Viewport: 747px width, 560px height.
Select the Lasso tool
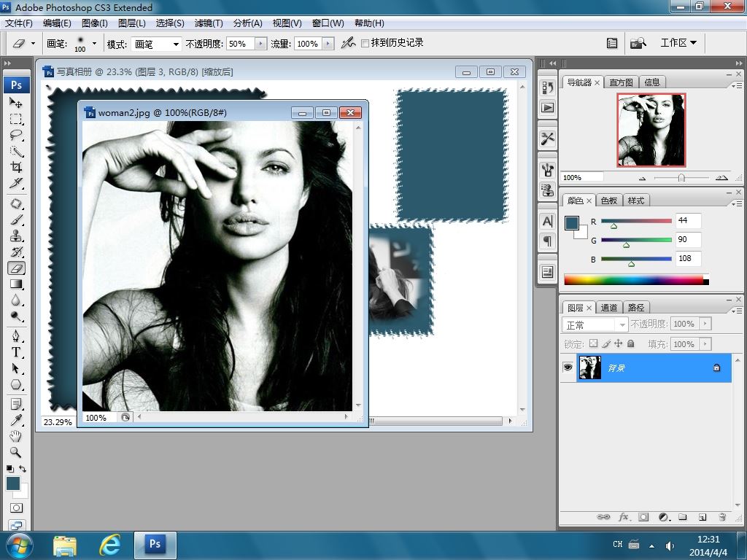pos(16,135)
